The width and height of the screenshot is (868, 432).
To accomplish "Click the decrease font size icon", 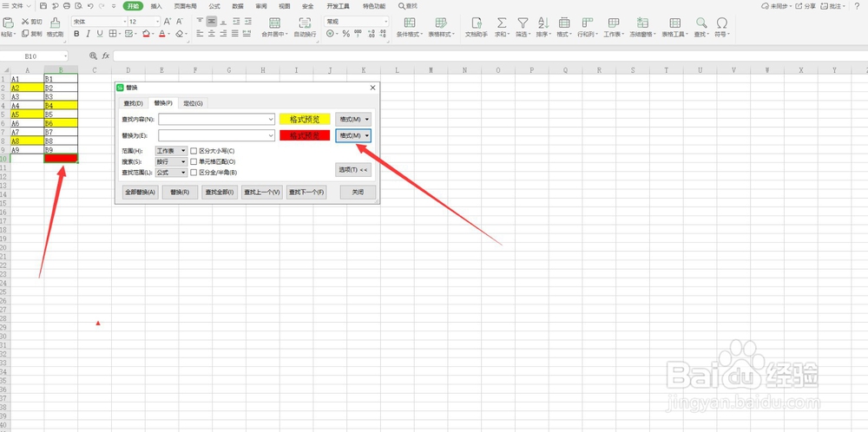I will [x=180, y=22].
